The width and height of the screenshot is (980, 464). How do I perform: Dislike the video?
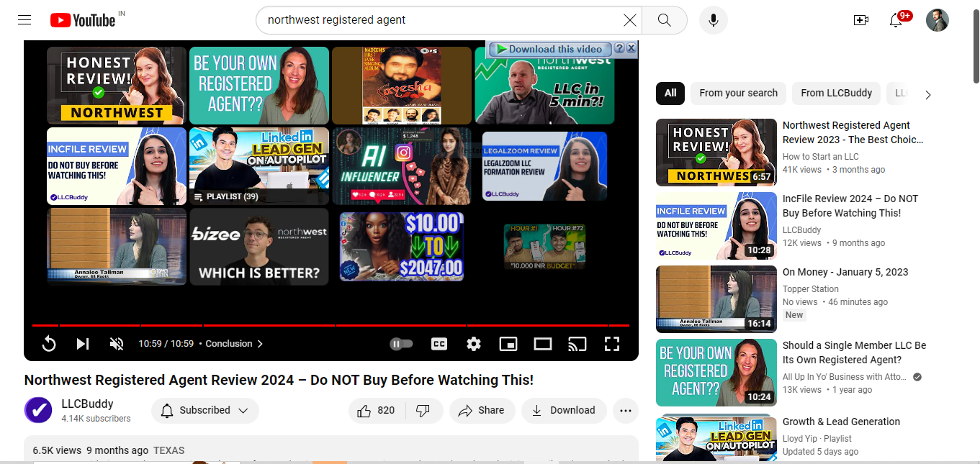pos(423,411)
